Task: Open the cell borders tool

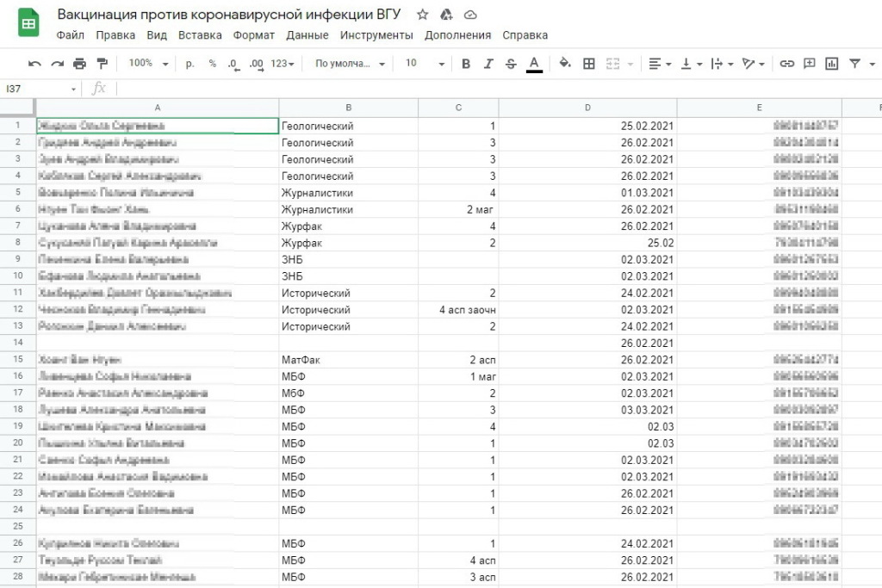Action: (x=589, y=64)
